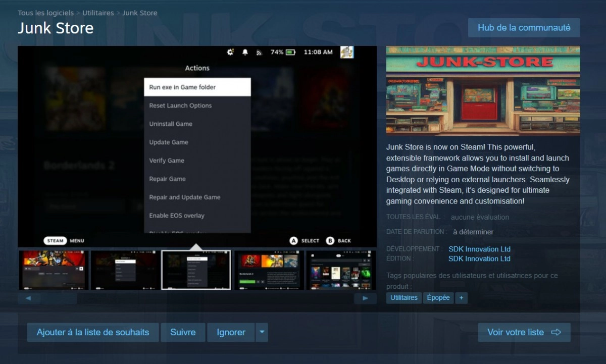Click the user avatar in screenshot corner
Viewport: 606px width, 364px height.
pyautogui.click(x=347, y=52)
